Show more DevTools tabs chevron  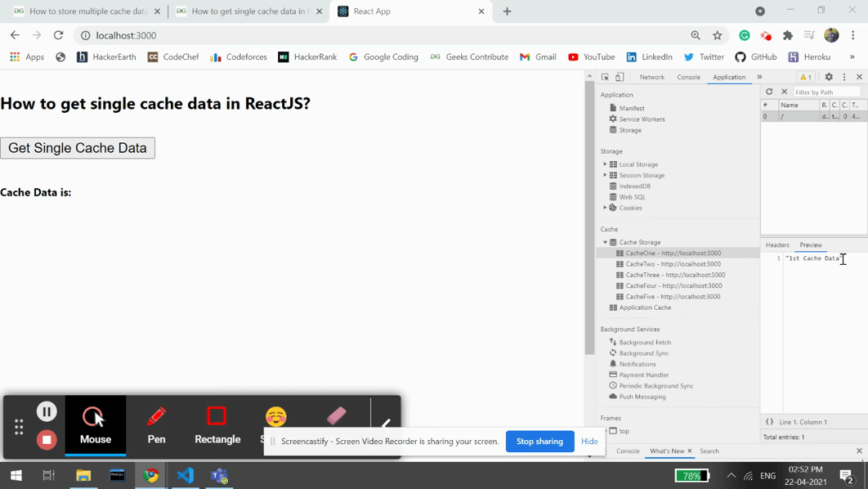pyautogui.click(x=759, y=77)
